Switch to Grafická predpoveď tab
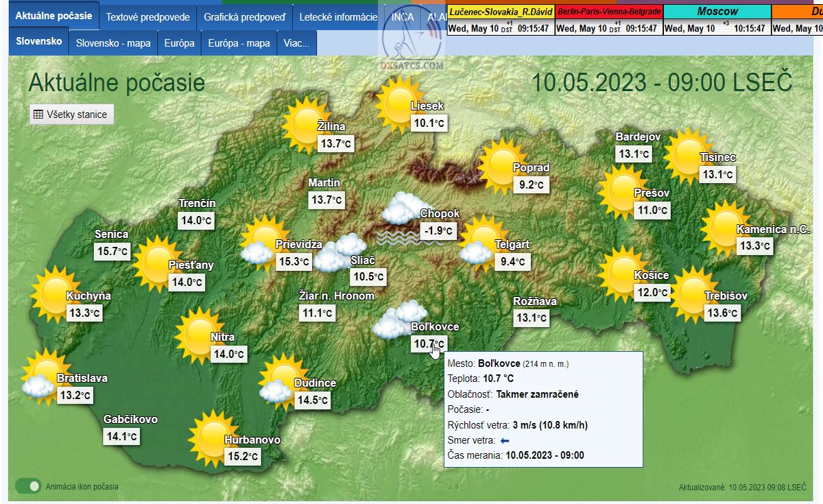 244,17
